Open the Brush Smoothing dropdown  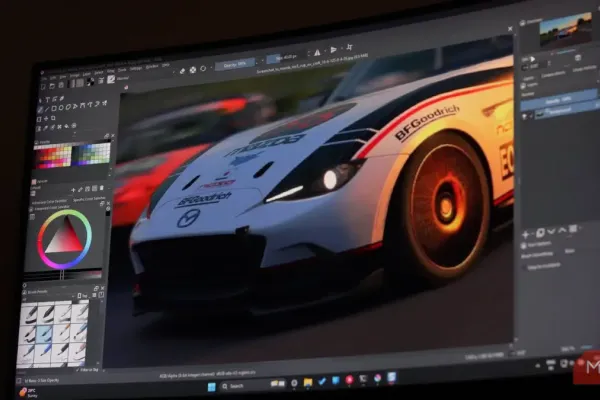click(x=569, y=251)
